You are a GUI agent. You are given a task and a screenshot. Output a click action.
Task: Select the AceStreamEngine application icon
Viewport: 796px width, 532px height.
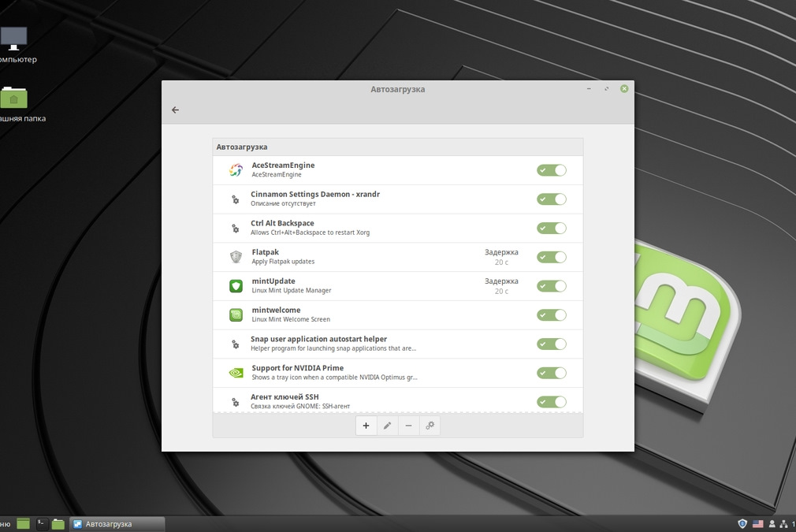click(235, 169)
